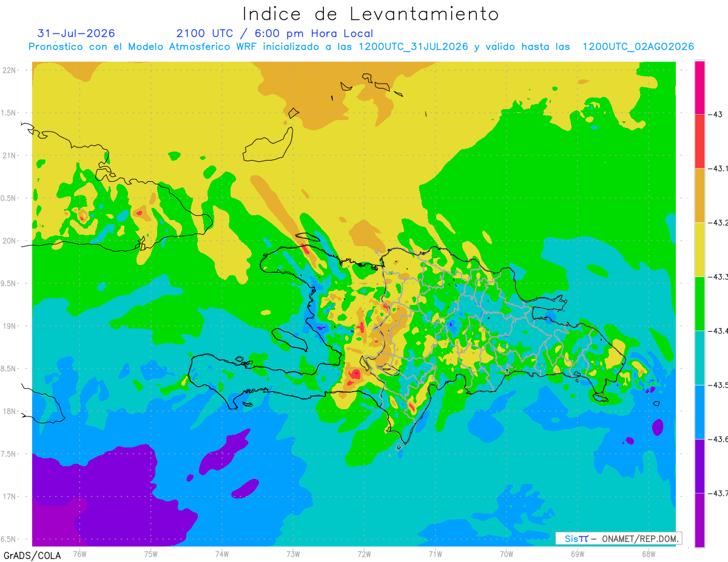728x562 pixels.
Task: Click the '73W' longitude label
Action: point(293,554)
